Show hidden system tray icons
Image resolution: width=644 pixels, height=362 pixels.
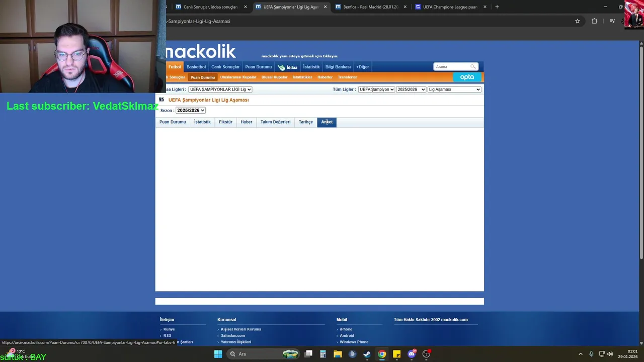pos(580,354)
